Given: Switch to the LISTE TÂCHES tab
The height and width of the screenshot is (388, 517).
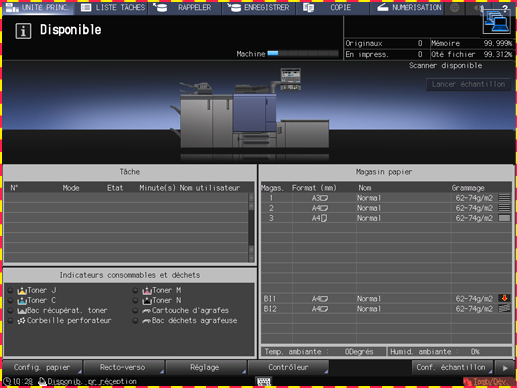Looking at the screenshot, I should pos(113,8).
